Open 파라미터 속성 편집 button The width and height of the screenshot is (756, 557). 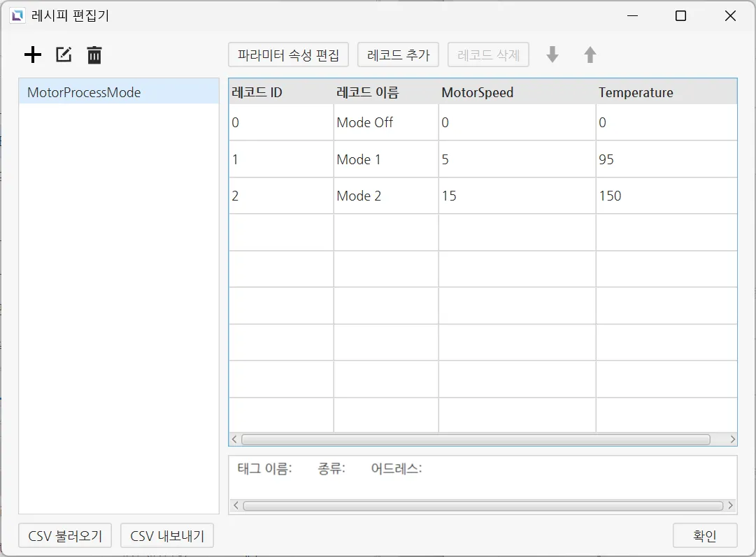[288, 55]
